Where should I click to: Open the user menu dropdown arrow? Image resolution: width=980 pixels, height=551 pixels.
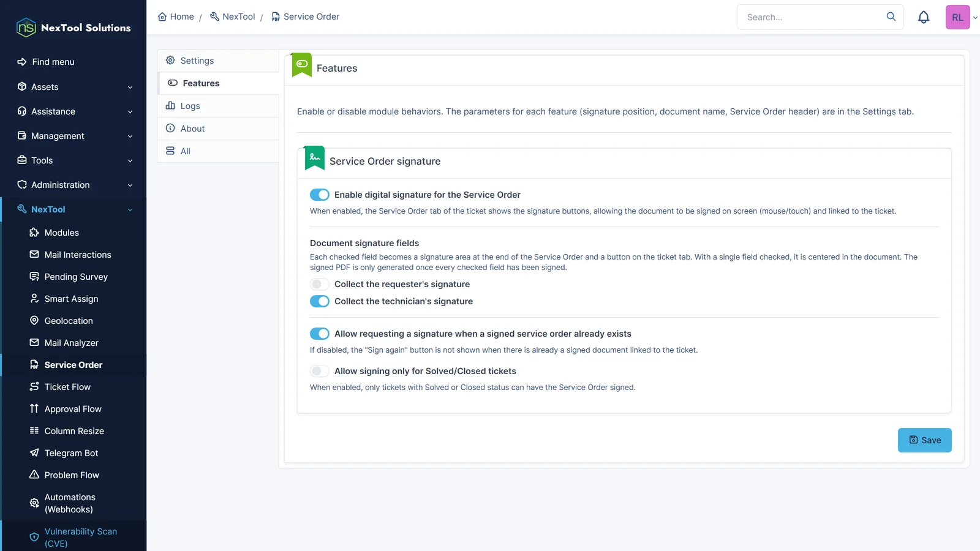tap(975, 18)
